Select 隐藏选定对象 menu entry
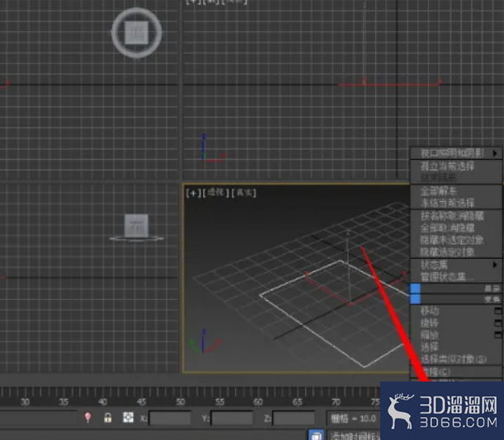This screenshot has height=440, width=504. 447,252
